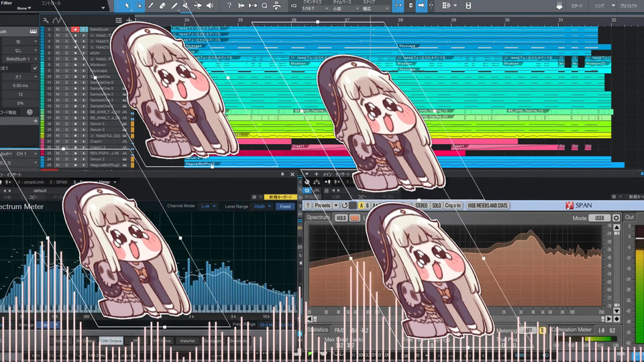Select the Keyscape track in list
Image resolution: width=644 pixels, height=362 pixels.
[99, 70]
